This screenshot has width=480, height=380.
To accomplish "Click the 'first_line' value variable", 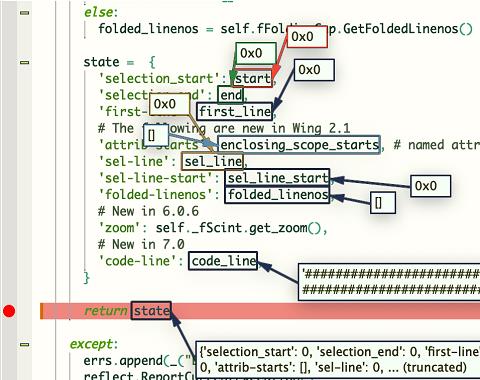I will pyautogui.click(x=235, y=112).
